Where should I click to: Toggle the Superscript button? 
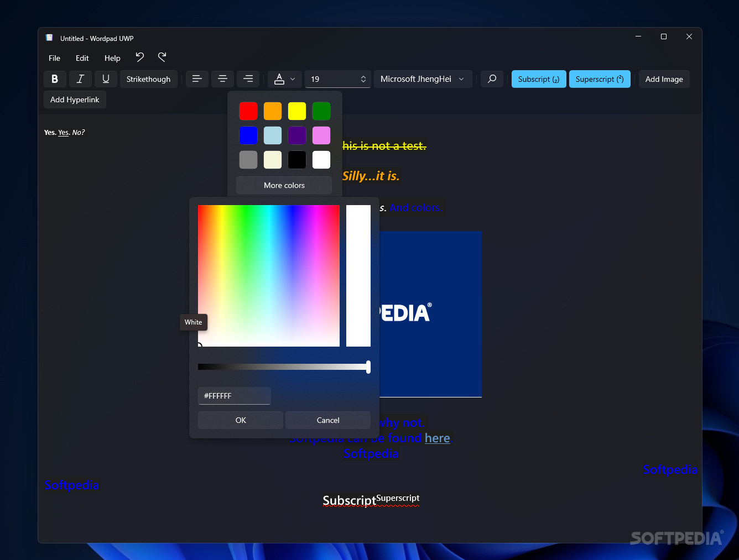[x=600, y=79]
